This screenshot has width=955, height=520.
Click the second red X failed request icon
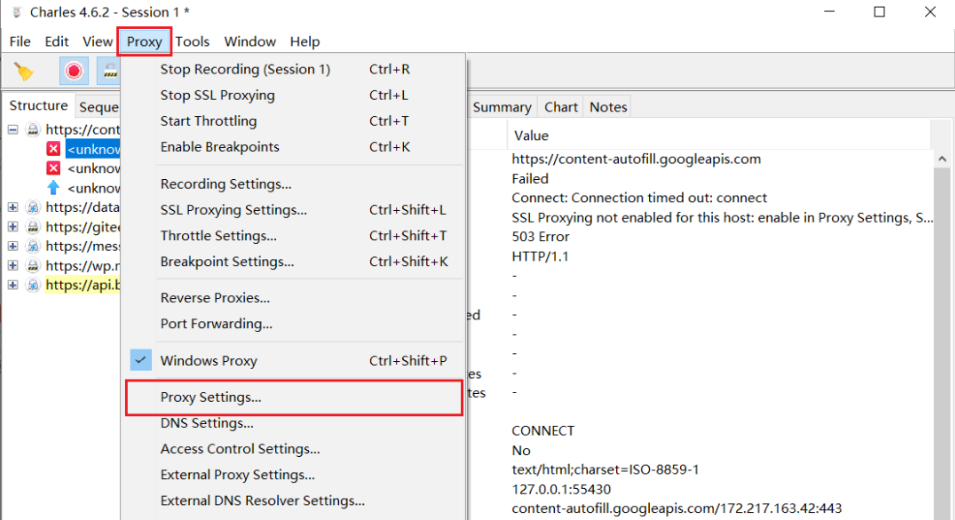click(x=54, y=168)
